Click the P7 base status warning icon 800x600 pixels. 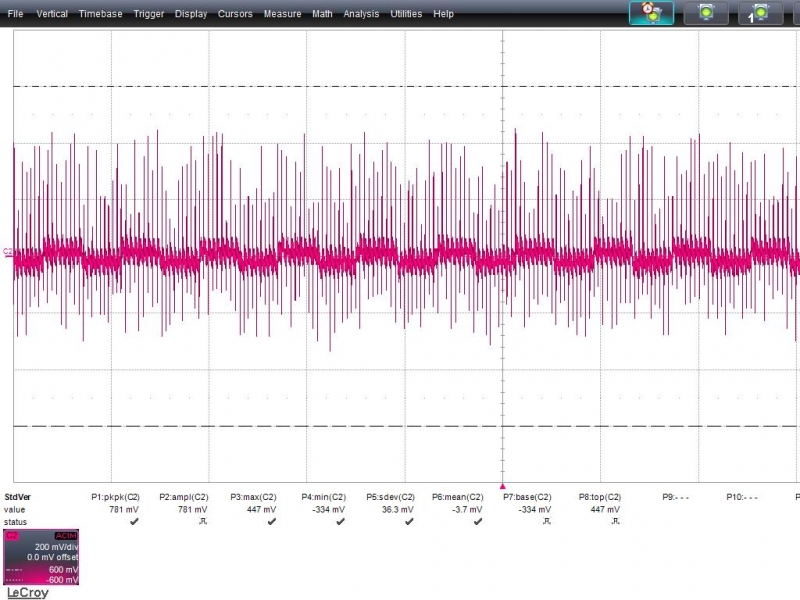(546, 522)
